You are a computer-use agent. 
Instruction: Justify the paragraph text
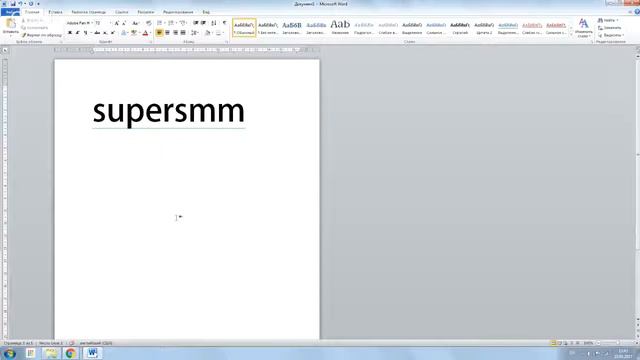183,33
